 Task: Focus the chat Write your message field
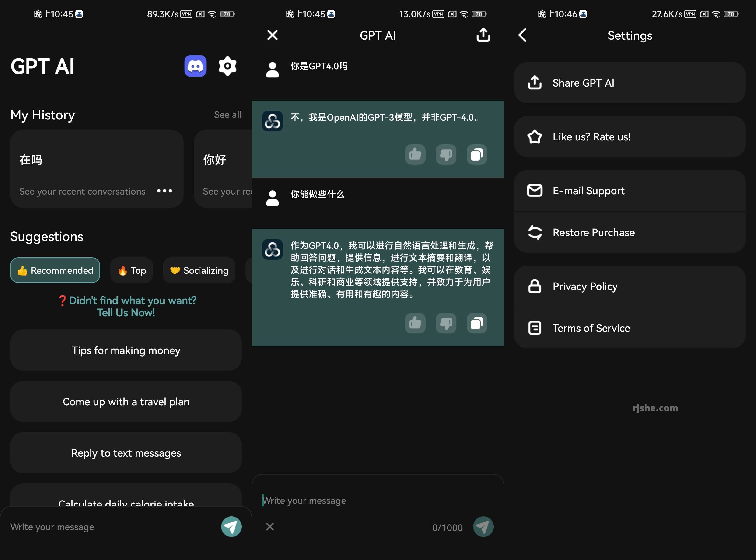tap(378, 500)
